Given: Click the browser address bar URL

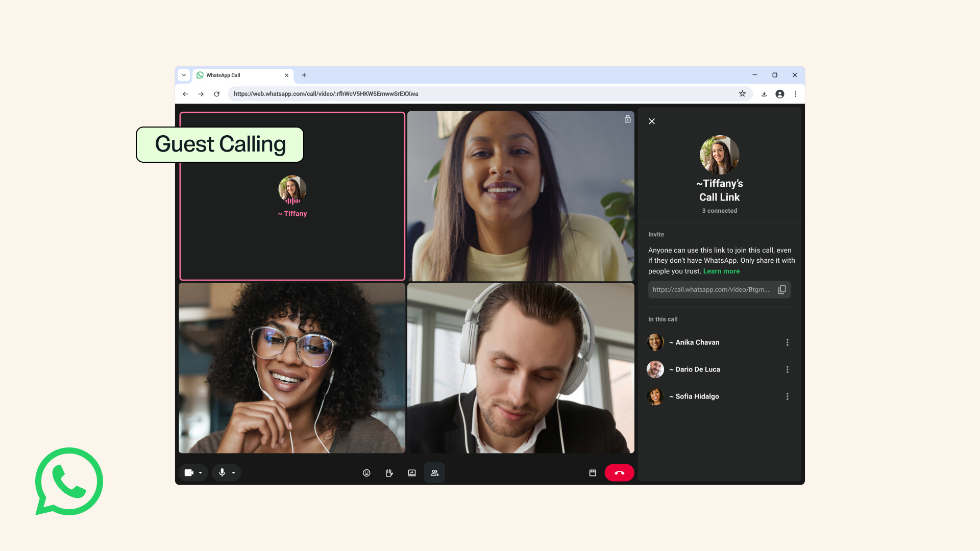Looking at the screenshot, I should 326,94.
